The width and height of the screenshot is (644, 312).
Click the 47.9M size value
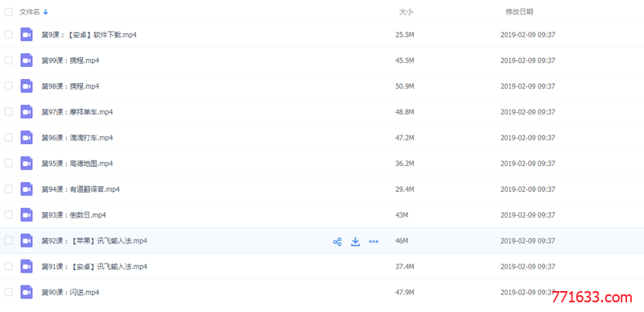click(405, 293)
